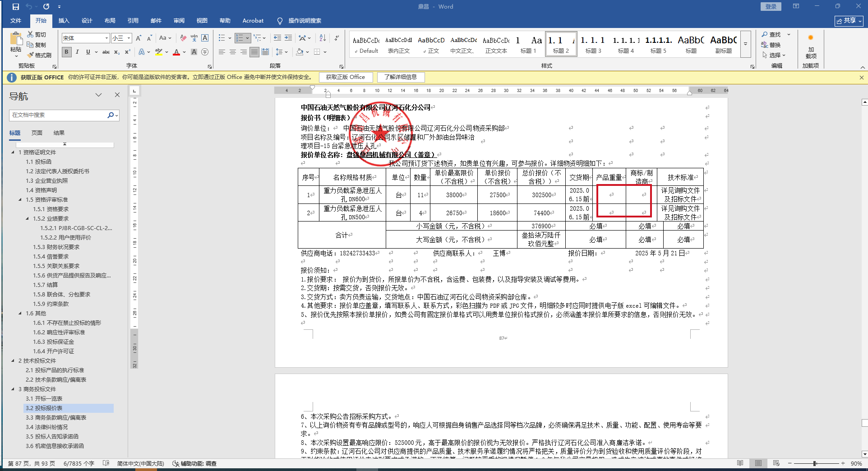Apply center alignment to paragraph

(x=233, y=52)
